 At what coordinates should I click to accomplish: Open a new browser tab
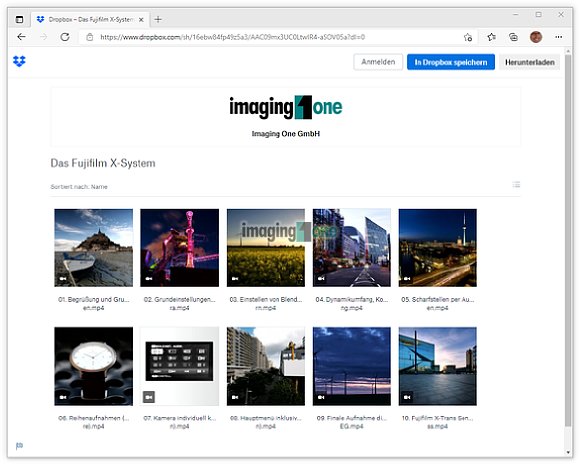coord(158,20)
